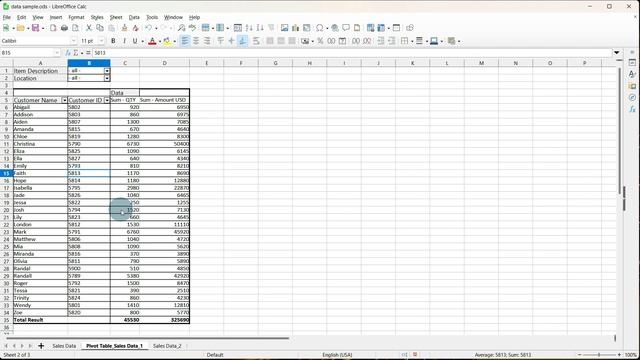Screen dimensions: 640x360
Task: Click the Freeze Rows and Columns icon
Action: (382, 28)
